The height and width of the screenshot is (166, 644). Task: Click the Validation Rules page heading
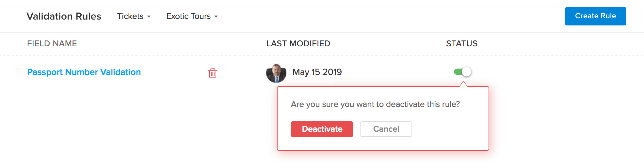pos(64,16)
